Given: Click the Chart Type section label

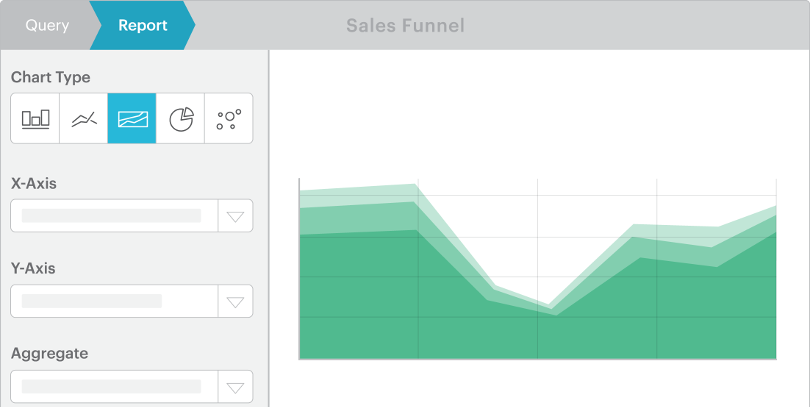Looking at the screenshot, I should coord(50,78).
